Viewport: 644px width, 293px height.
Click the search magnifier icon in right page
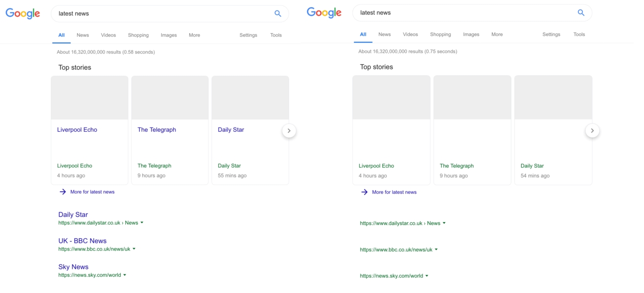[581, 13]
